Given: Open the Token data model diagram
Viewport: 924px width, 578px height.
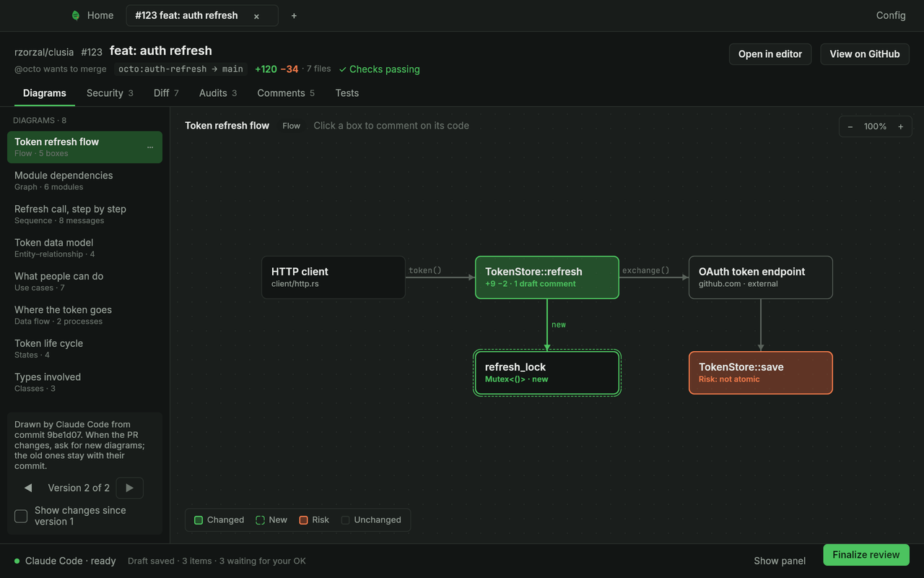Looking at the screenshot, I should [84, 248].
